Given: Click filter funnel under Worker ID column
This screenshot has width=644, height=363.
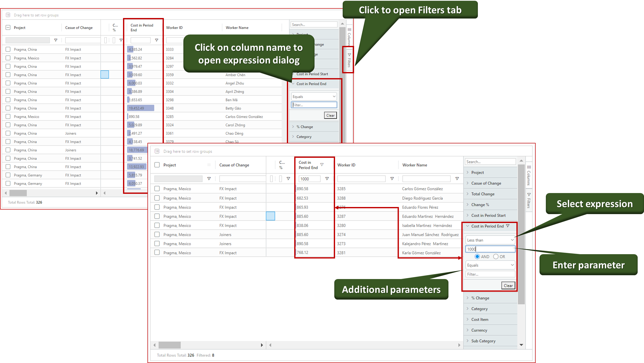Looking at the screenshot, I should click(392, 179).
